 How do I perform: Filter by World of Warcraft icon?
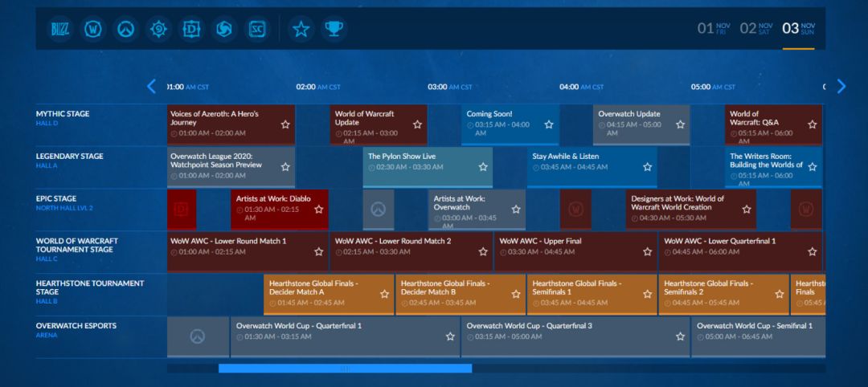click(92, 29)
